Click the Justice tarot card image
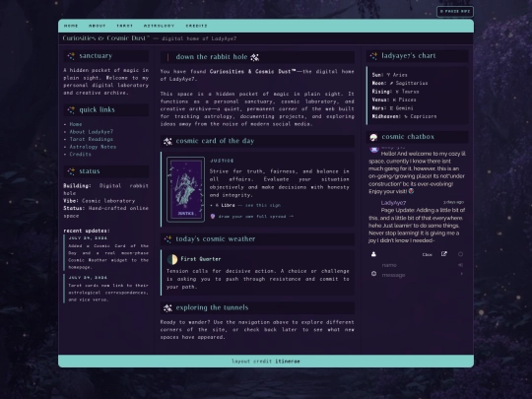The width and height of the screenshot is (532, 399). (x=185, y=189)
